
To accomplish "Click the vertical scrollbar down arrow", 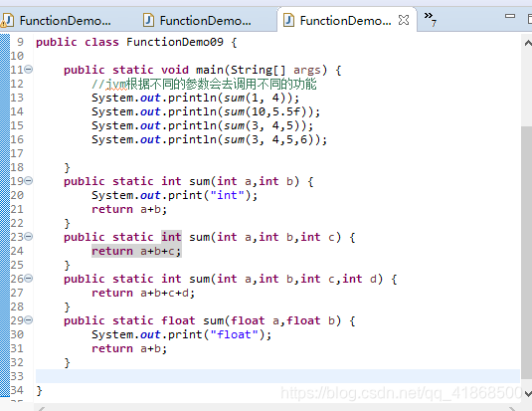I will tap(528, 394).
